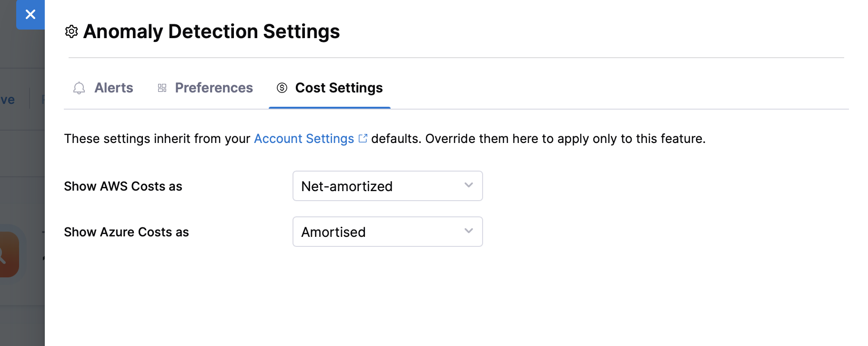The height and width of the screenshot is (346, 868).
Task: Click the gear icon beside the panel title
Action: [x=71, y=31]
